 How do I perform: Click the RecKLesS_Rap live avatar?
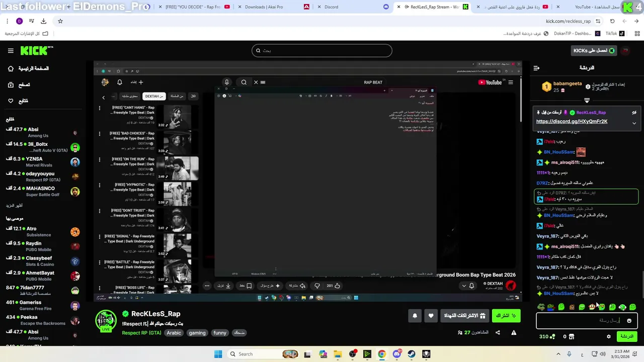(x=106, y=321)
